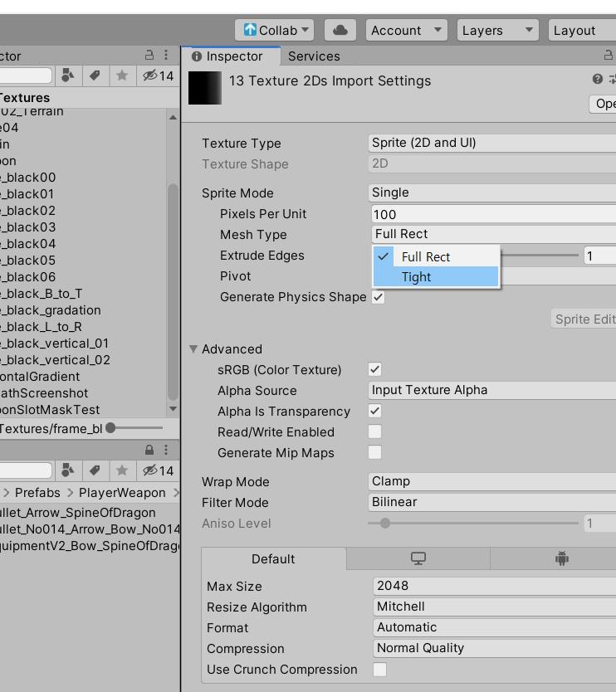Open the Layout dropdown
616x692 pixels.
(582, 30)
